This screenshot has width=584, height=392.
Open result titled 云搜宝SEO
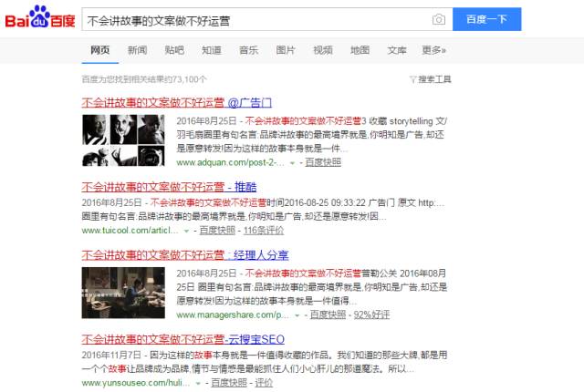point(182,339)
